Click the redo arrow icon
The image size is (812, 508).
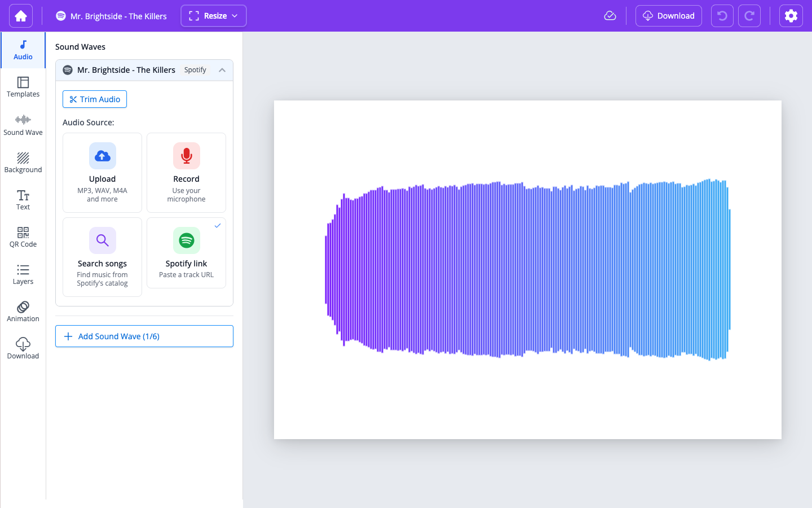(749, 16)
